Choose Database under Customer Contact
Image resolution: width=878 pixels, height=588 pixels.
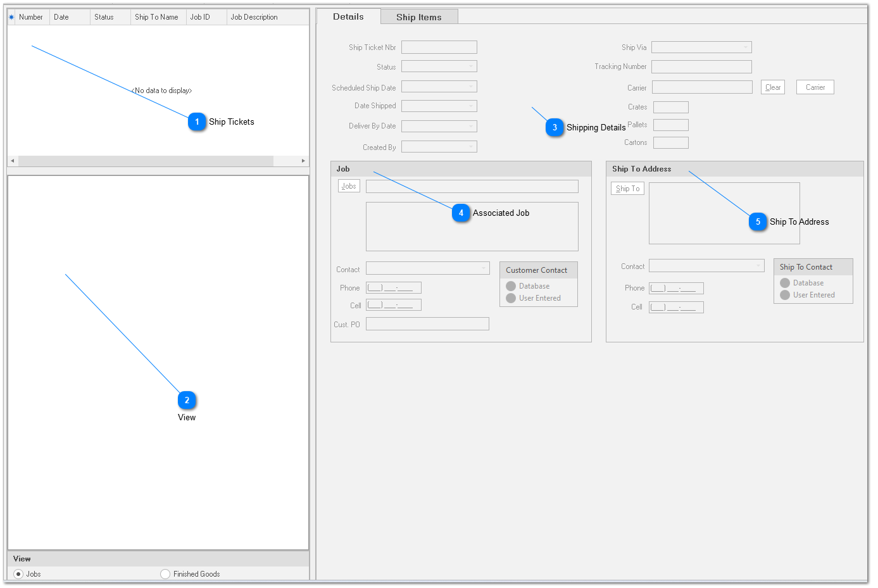511,286
